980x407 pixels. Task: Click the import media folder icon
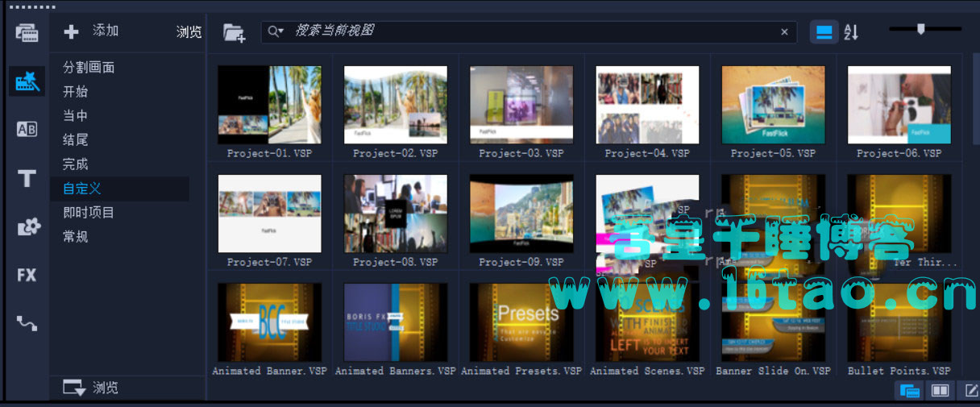(234, 32)
